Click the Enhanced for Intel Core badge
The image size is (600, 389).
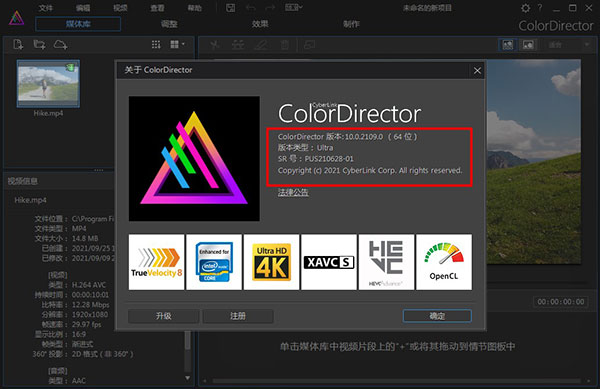[214, 262]
